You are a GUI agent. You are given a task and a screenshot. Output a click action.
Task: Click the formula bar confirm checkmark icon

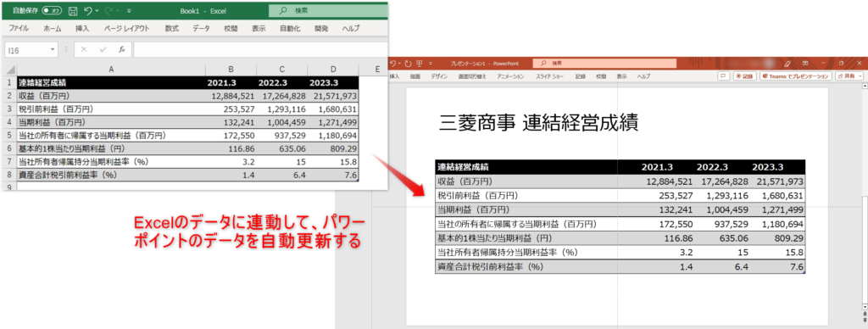(103, 49)
